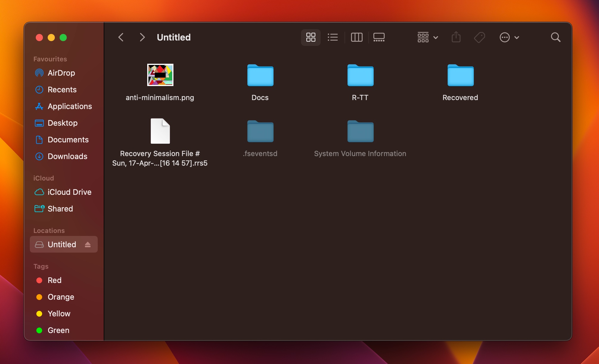Open the anti-minimalism.png file
599x364 pixels.
[160, 75]
